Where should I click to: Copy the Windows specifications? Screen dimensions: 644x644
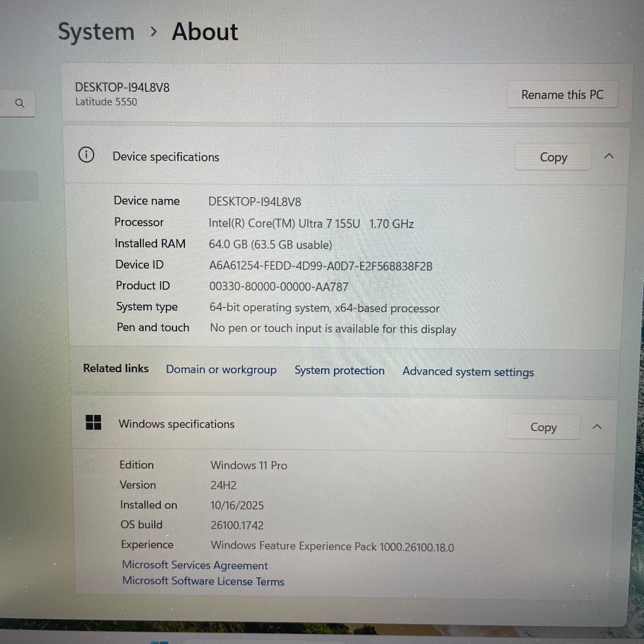543,427
